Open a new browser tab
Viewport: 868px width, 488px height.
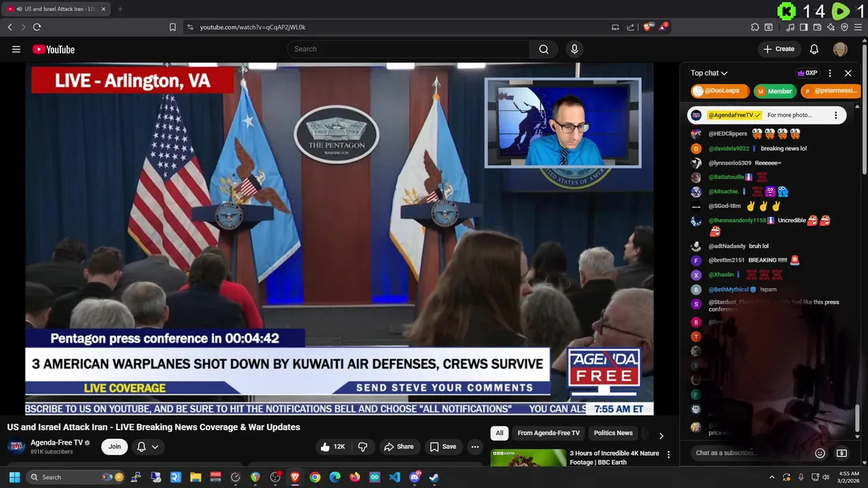coord(120,9)
